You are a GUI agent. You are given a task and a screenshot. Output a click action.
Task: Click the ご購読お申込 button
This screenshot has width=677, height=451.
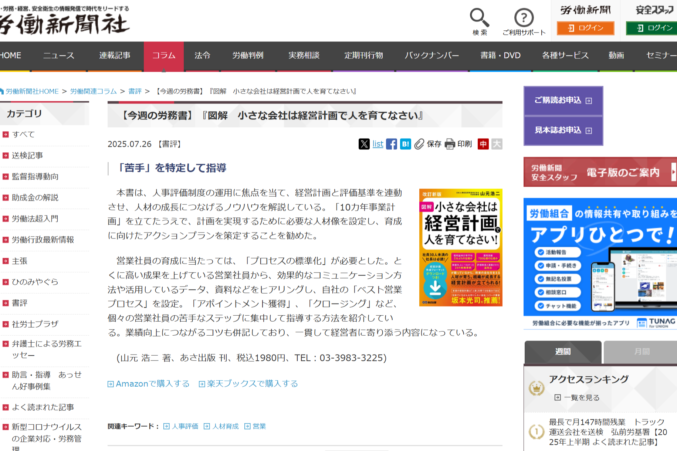pyautogui.click(x=563, y=101)
